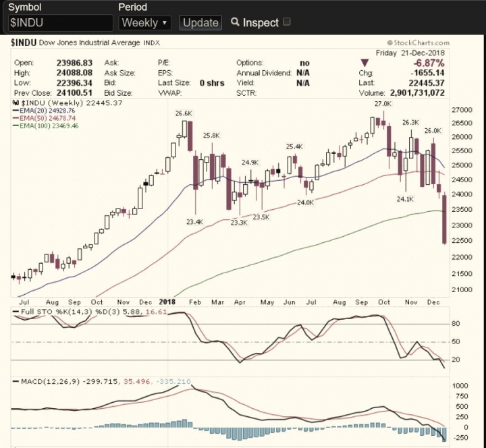486x448 pixels.
Task: Click the $INDU chart type icon in legend
Action: pos(15,103)
